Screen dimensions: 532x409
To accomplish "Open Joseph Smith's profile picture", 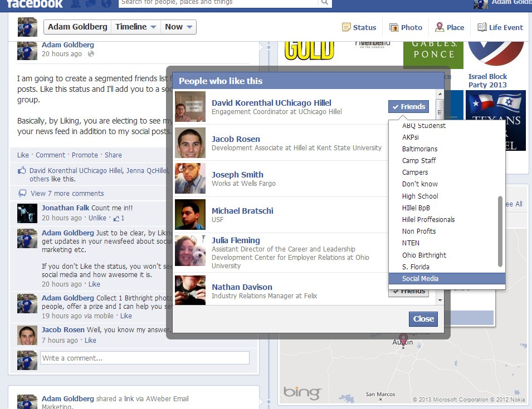I will 191,178.
